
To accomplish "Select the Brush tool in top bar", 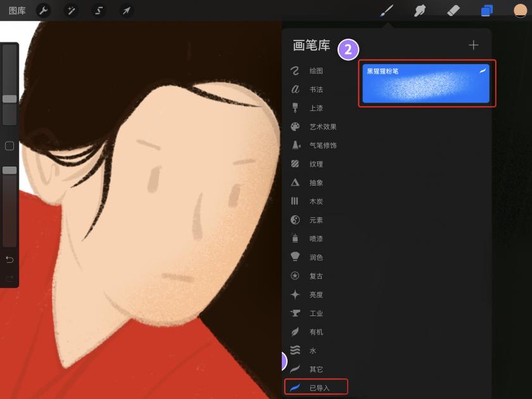I will (387, 11).
